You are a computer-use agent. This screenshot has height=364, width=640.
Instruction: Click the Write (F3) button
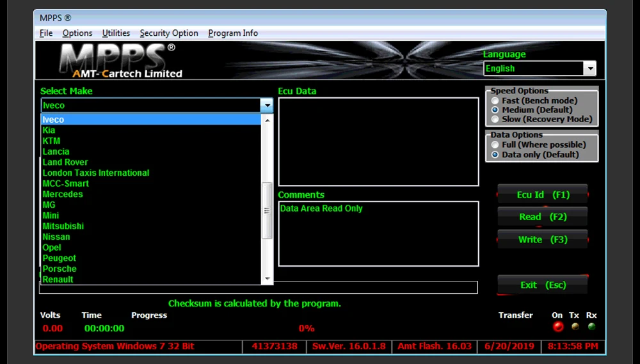click(543, 239)
